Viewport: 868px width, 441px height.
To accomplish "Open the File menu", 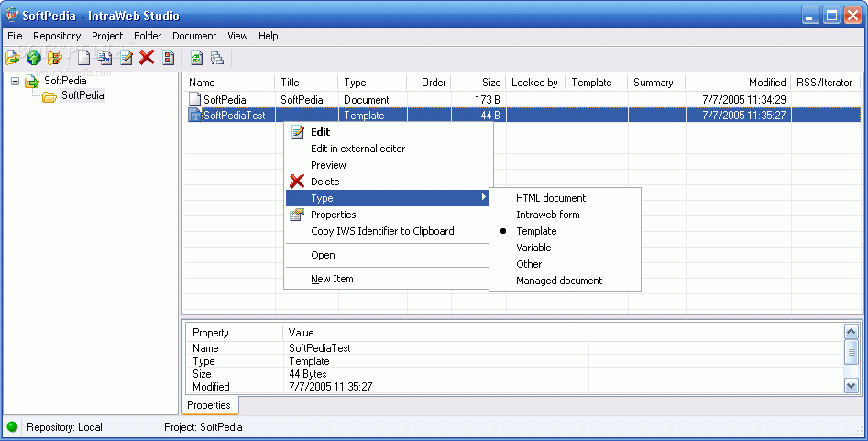I will (x=15, y=36).
